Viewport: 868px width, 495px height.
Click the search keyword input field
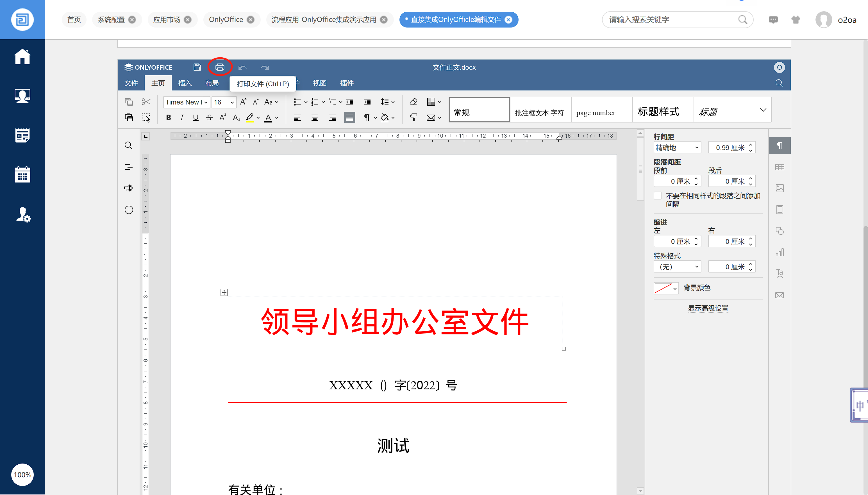click(671, 20)
